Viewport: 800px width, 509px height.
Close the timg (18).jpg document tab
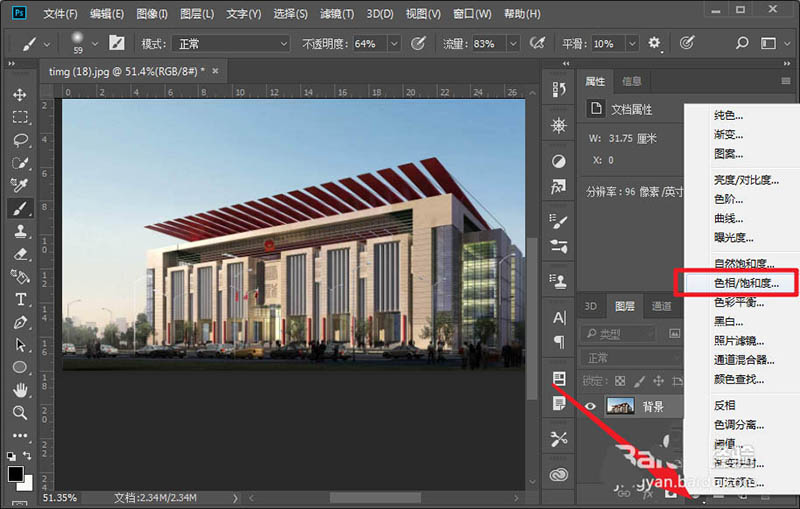[x=215, y=71]
